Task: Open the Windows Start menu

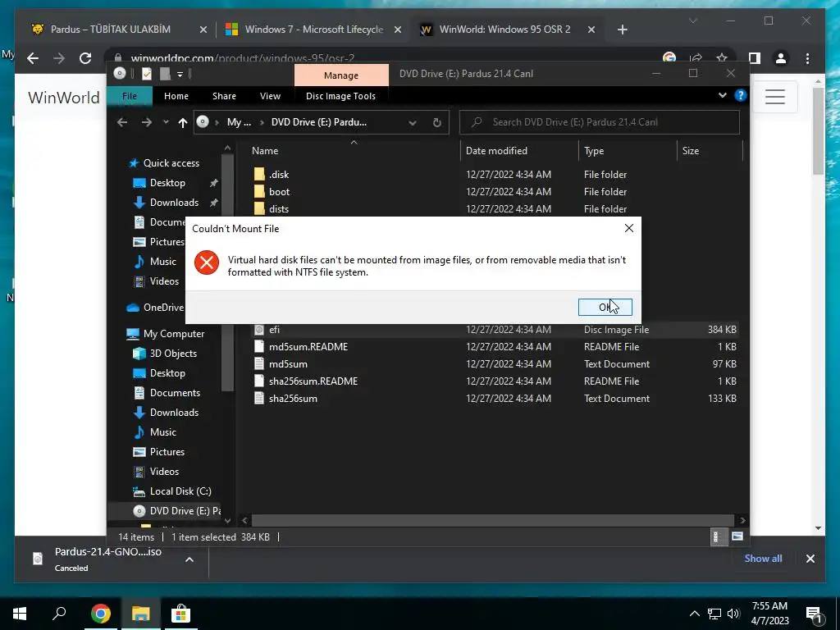Action: 20,614
